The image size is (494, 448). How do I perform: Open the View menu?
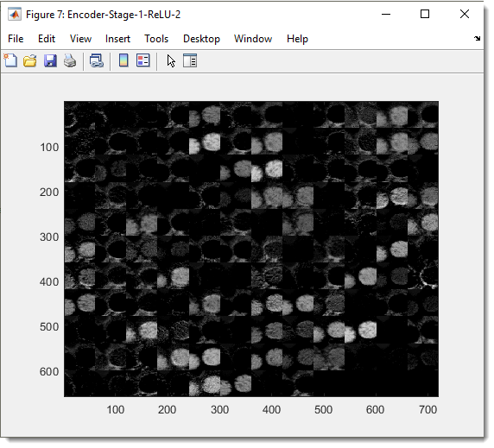[x=80, y=39]
